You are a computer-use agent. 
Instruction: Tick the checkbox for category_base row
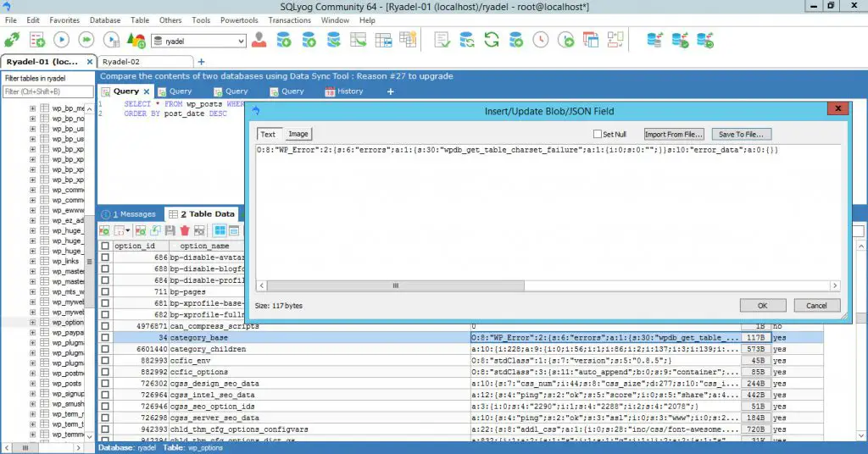tap(105, 337)
